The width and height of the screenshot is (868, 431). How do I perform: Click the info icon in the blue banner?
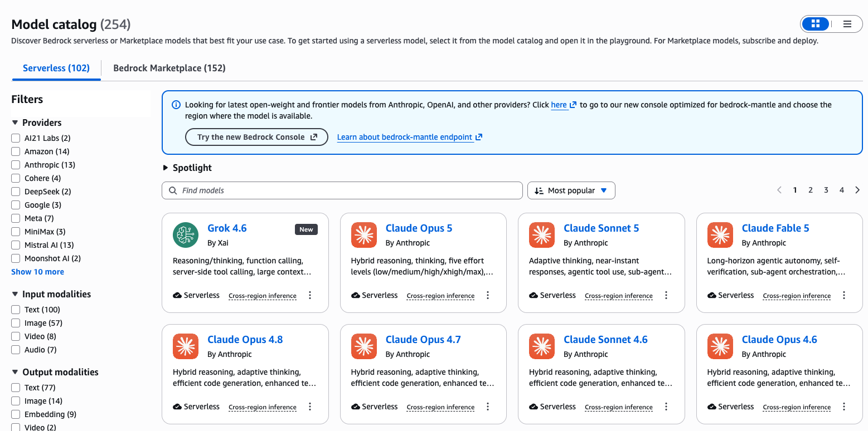pyautogui.click(x=176, y=105)
